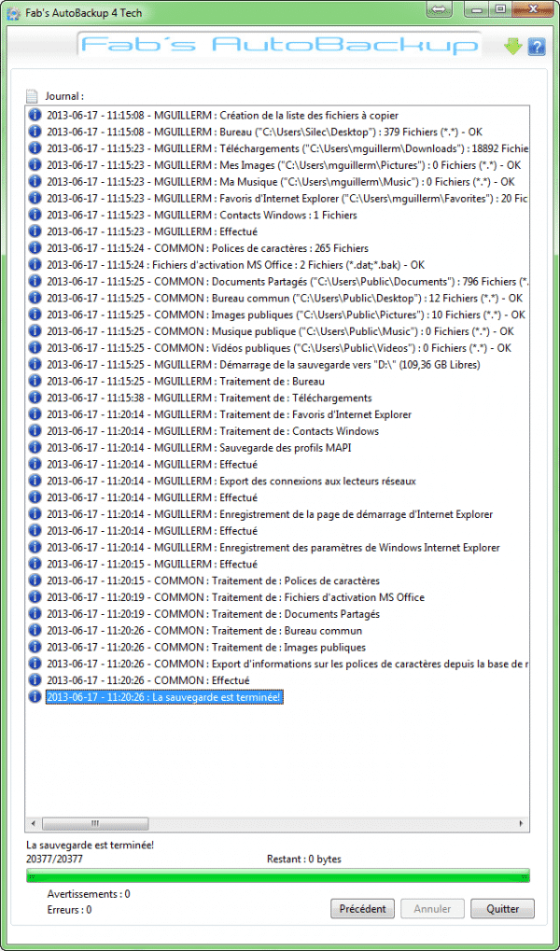560x951 pixels.
Task: Click info icon of 'Musique publique' row
Action: pos(35,331)
